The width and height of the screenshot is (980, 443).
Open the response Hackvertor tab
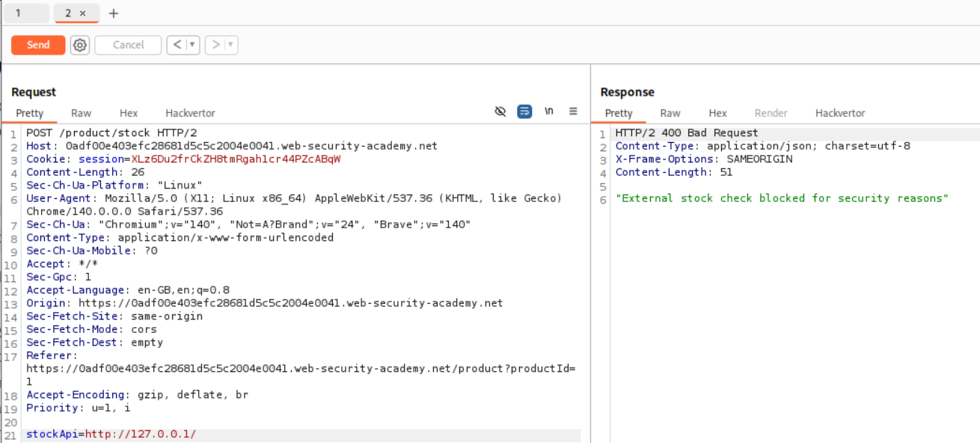pos(839,113)
